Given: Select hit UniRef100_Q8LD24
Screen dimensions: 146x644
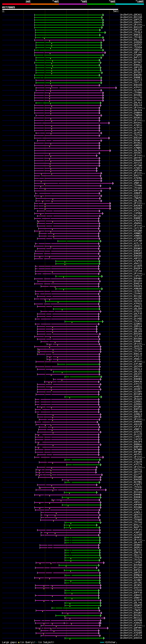Looking at the screenshot, I should [x=131, y=110].
